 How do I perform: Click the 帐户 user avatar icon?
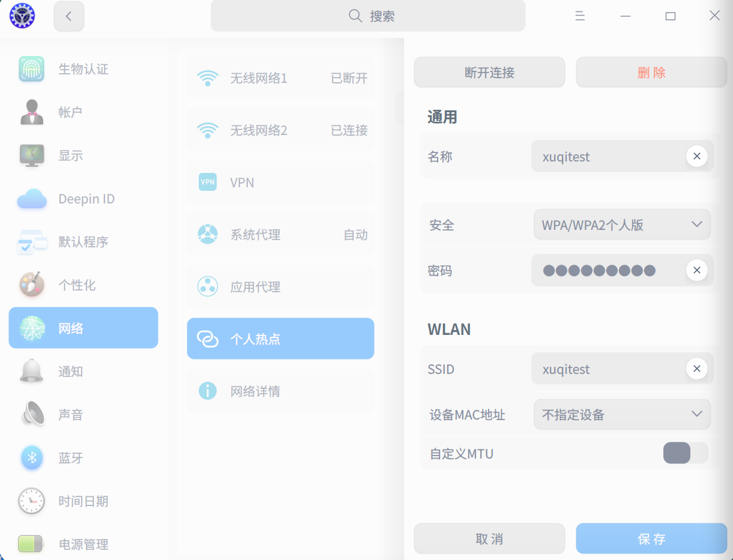[x=31, y=112]
